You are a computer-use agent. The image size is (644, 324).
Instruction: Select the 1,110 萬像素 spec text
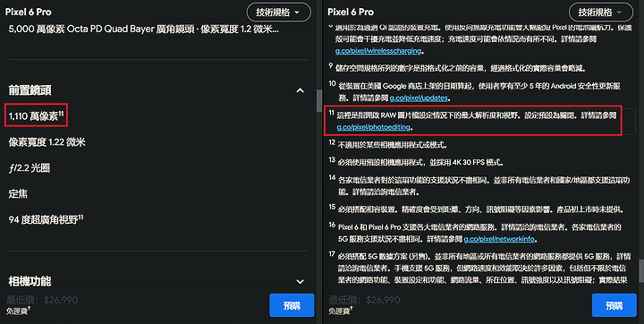[x=36, y=116]
